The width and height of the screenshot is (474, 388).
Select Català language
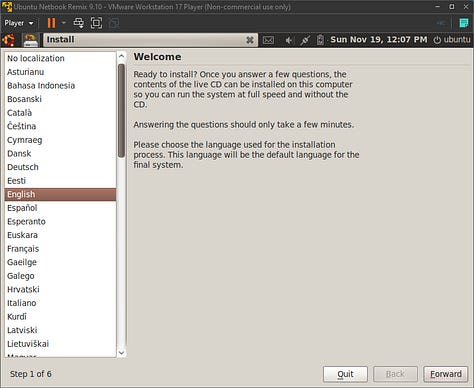60,113
